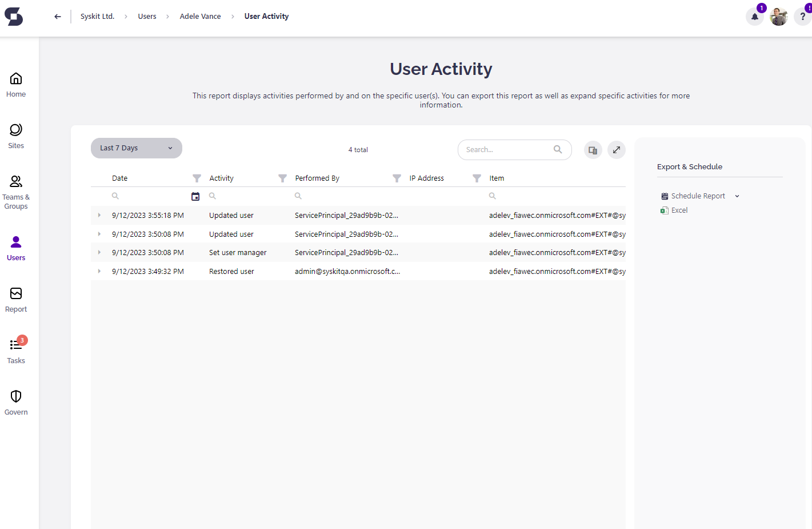Expand the report to full screen
The image size is (812, 529).
(x=616, y=149)
